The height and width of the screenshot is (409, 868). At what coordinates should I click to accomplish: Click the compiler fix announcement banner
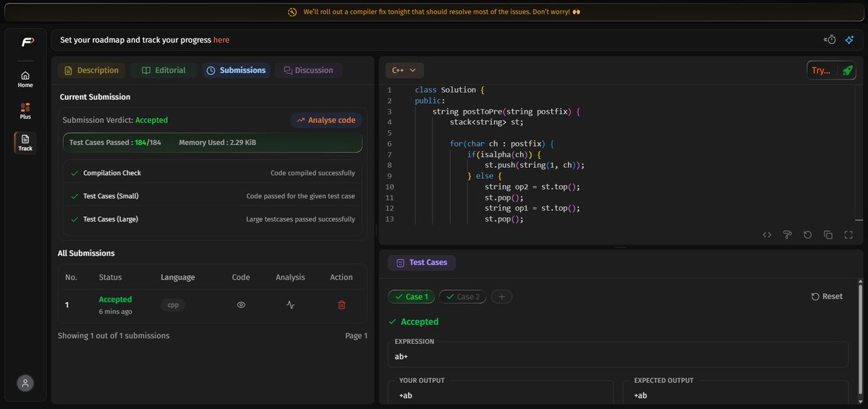tap(434, 12)
